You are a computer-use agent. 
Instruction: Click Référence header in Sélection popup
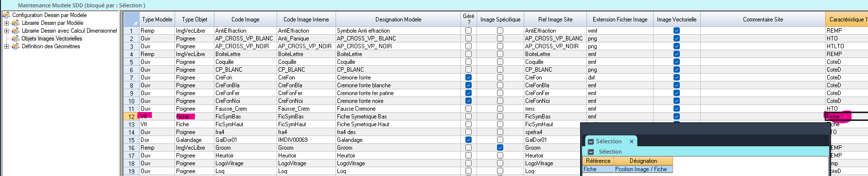pyautogui.click(x=598, y=161)
